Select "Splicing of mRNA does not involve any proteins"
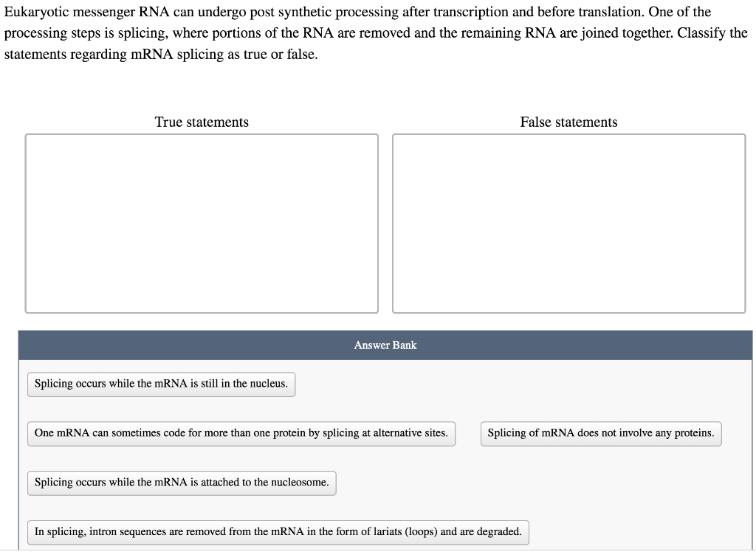 point(601,433)
